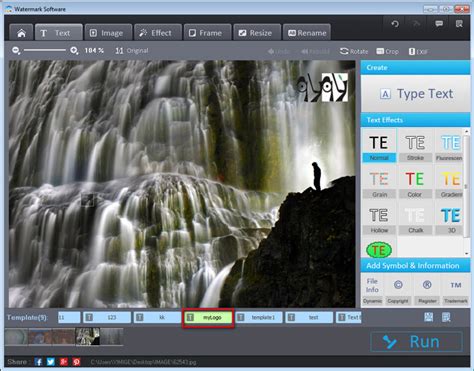Screen dimensions: 474x371
Task: Select the myLogo template
Action: click(x=208, y=317)
